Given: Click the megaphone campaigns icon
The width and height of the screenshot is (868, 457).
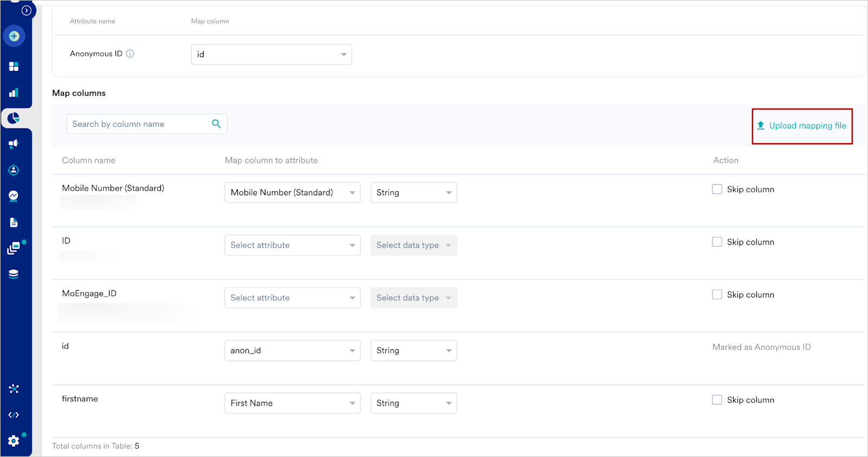Looking at the screenshot, I should (14, 144).
